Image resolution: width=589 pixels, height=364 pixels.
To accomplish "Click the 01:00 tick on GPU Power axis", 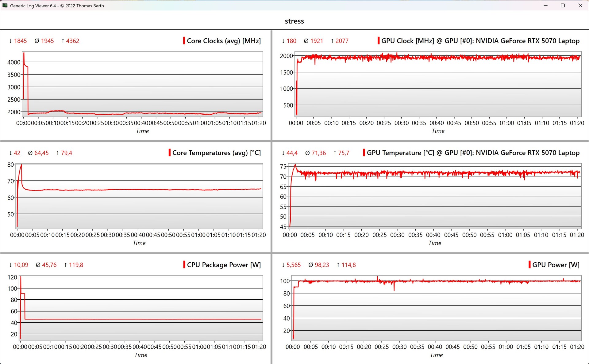I will [x=506, y=347].
